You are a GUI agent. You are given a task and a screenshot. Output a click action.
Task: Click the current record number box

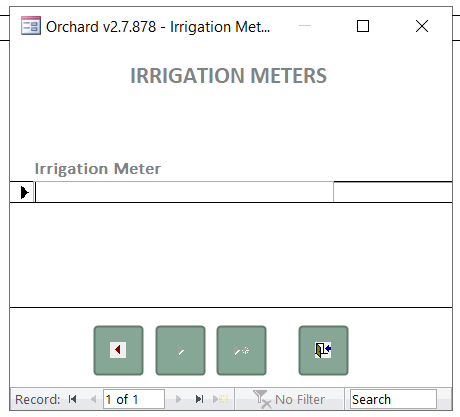coord(134,399)
